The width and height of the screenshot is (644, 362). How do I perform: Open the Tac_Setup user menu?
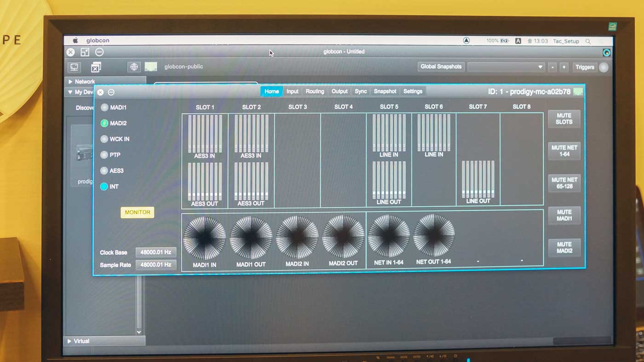click(566, 41)
